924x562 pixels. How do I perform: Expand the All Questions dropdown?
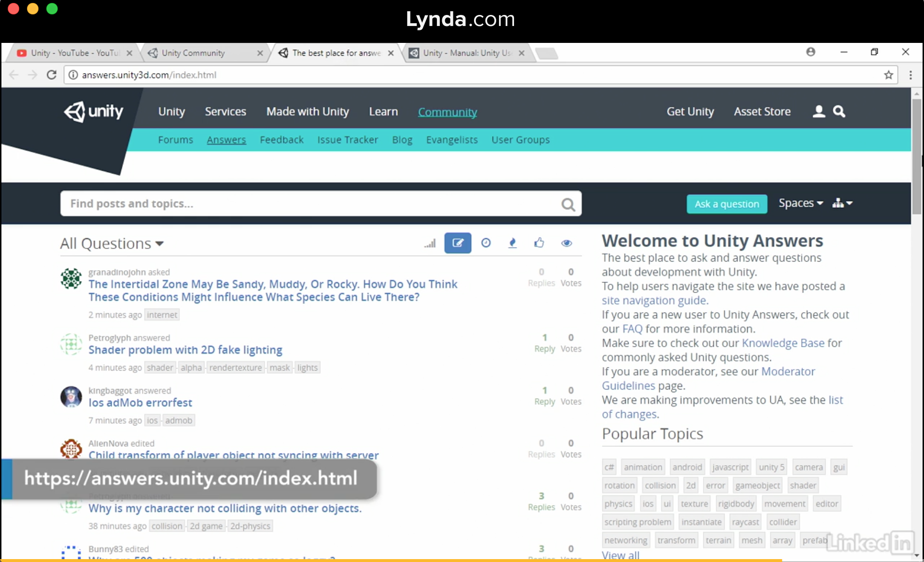coord(112,243)
